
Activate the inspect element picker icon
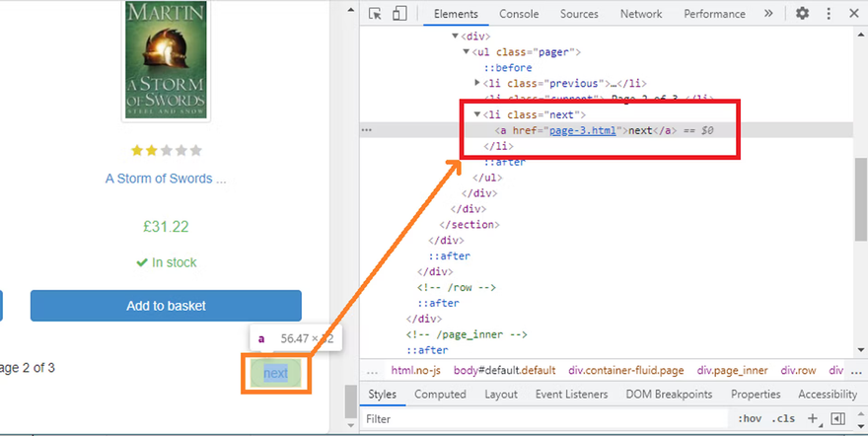[376, 14]
